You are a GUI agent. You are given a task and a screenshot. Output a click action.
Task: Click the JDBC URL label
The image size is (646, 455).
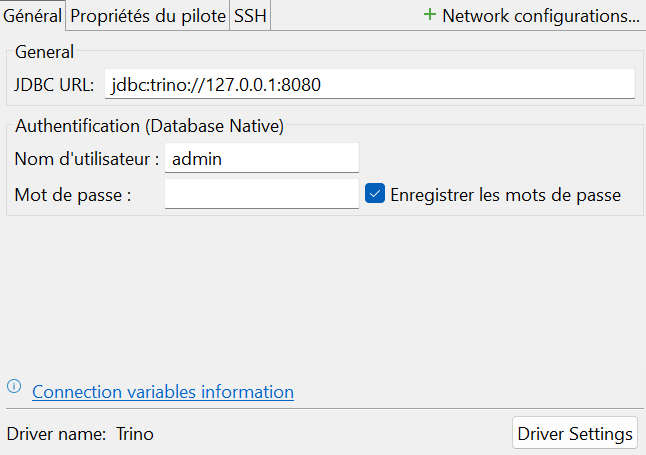tap(55, 85)
